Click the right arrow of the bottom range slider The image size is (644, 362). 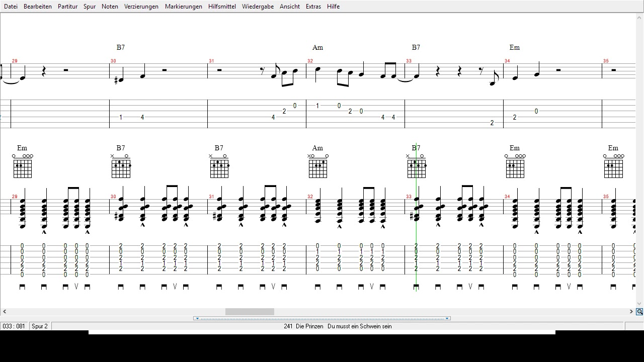[447, 318]
